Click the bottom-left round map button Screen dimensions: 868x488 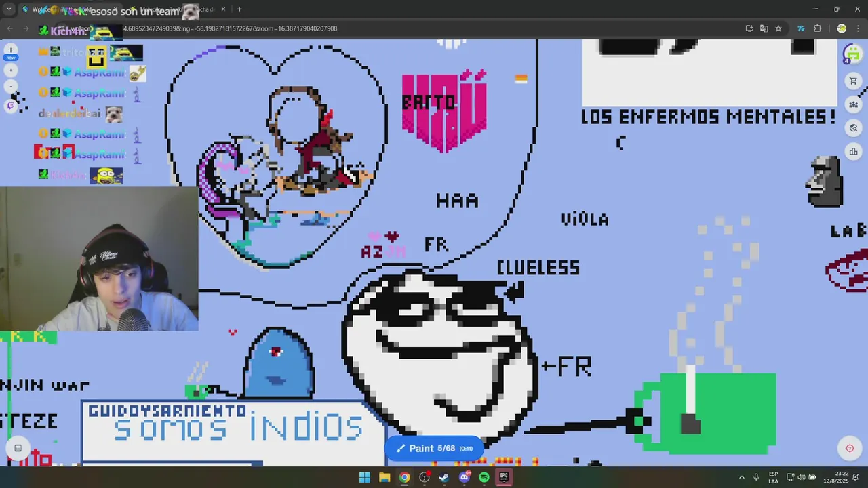(18, 448)
